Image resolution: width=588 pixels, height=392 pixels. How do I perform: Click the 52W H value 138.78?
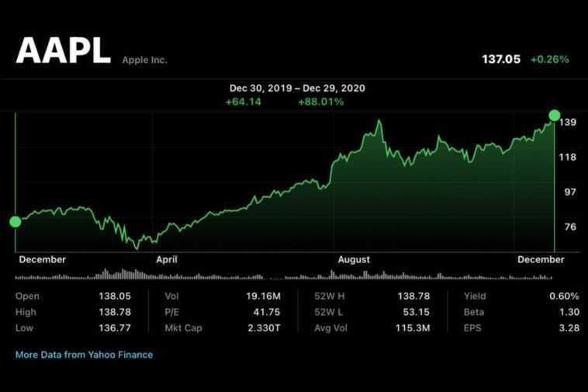(x=413, y=296)
